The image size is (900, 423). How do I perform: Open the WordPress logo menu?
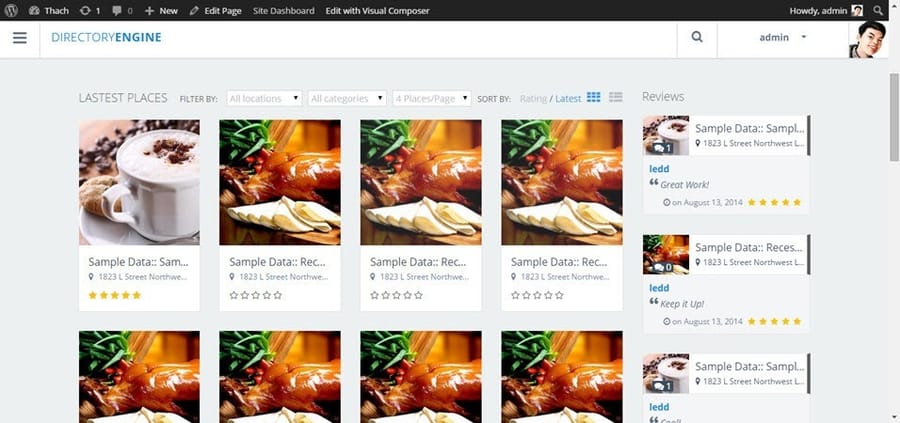click(11, 10)
